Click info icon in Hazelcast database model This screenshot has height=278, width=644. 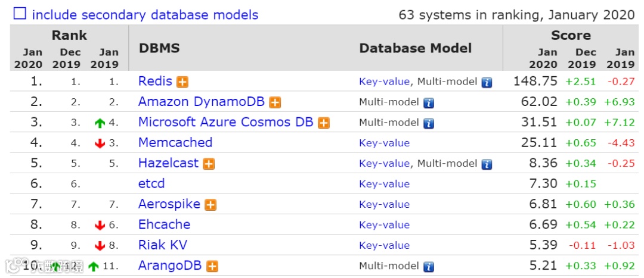point(487,164)
